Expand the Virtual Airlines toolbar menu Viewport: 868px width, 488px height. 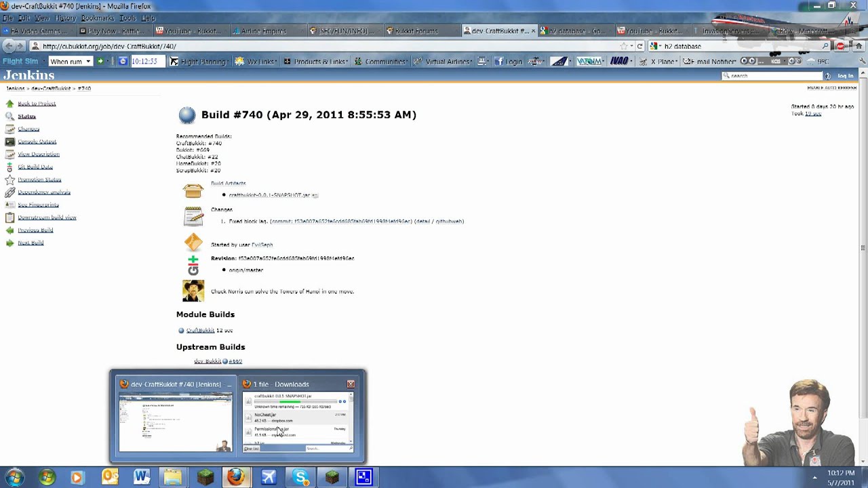(x=443, y=62)
